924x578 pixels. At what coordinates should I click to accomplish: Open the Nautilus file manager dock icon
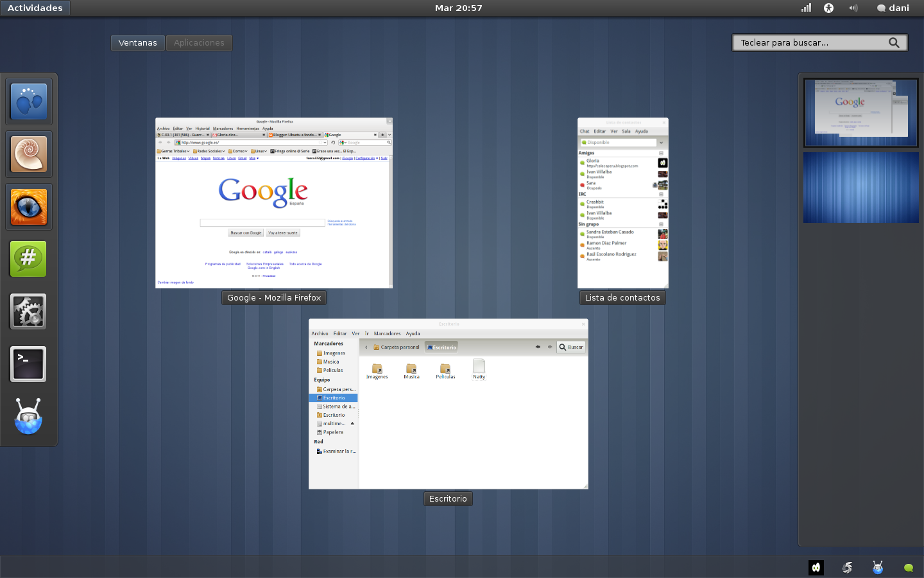click(x=28, y=154)
